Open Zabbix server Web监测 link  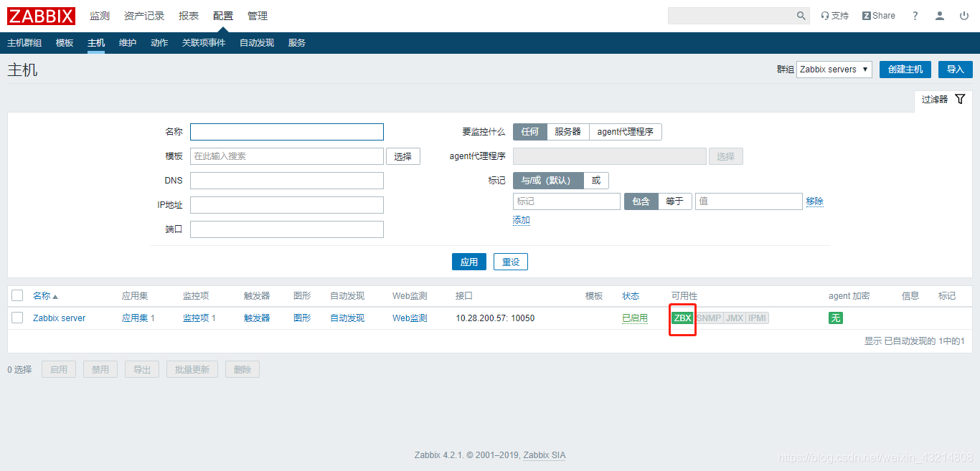coord(410,318)
